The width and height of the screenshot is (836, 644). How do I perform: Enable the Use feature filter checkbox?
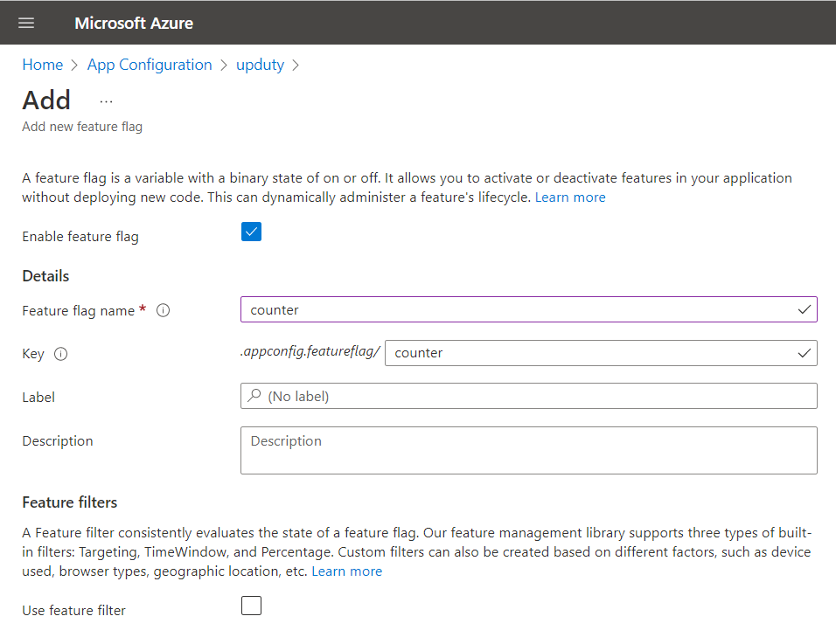click(251, 606)
